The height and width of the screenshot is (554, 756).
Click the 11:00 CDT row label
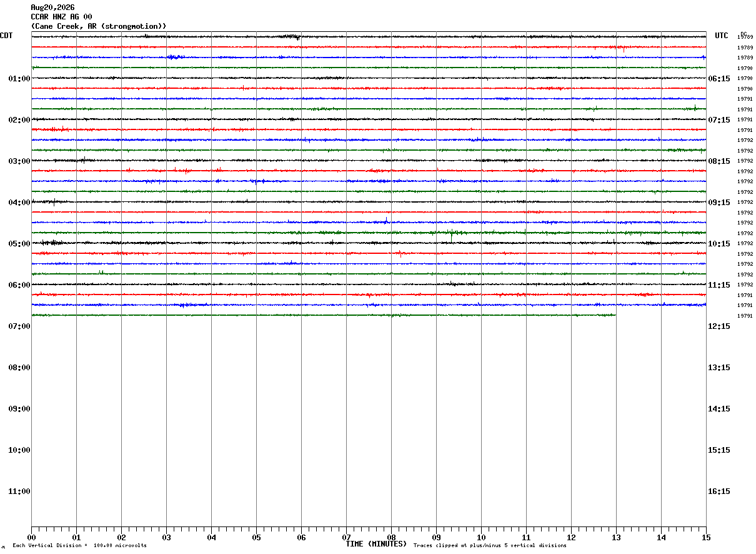pyautogui.click(x=19, y=491)
